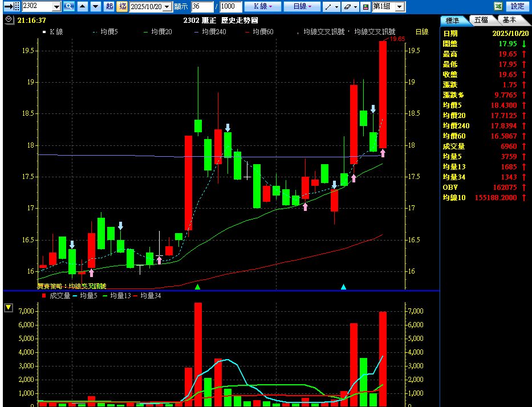Click the OBV 162075 value
Viewport: 532px width, 407px height.
(505, 187)
